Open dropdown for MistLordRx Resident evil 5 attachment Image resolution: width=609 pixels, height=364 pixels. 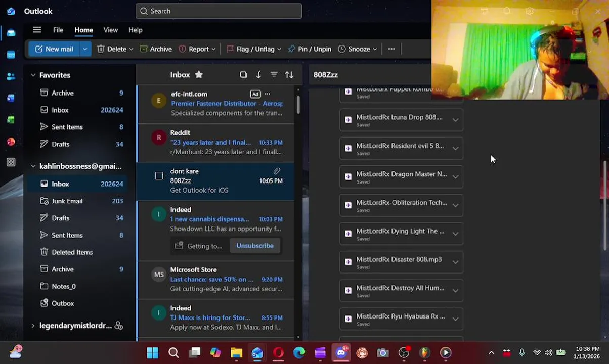(x=455, y=149)
